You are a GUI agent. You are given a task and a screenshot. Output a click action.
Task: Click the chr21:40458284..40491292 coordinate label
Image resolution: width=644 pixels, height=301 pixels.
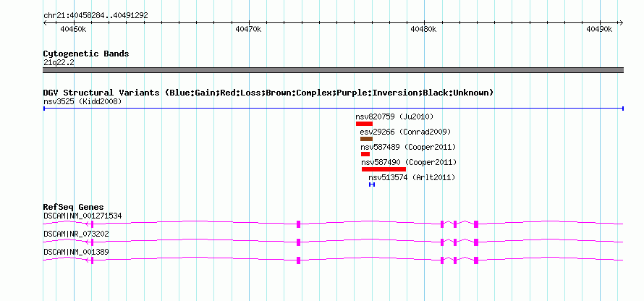[96, 16]
